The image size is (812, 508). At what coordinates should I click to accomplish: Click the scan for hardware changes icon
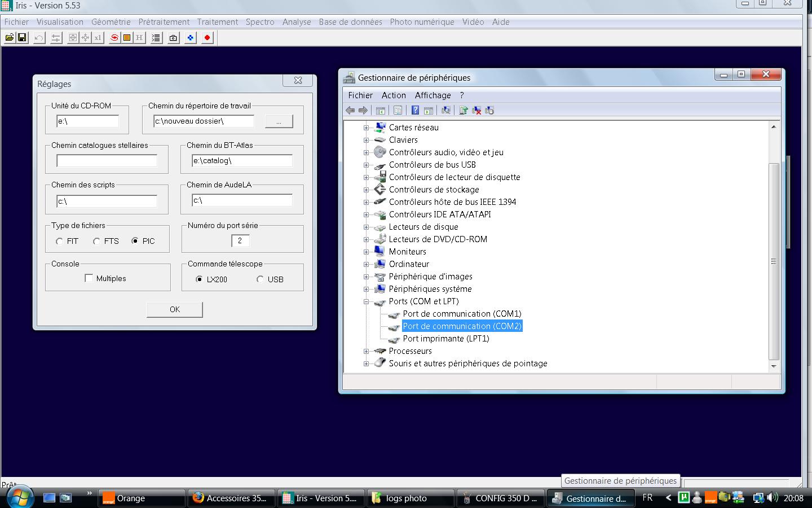pos(446,111)
